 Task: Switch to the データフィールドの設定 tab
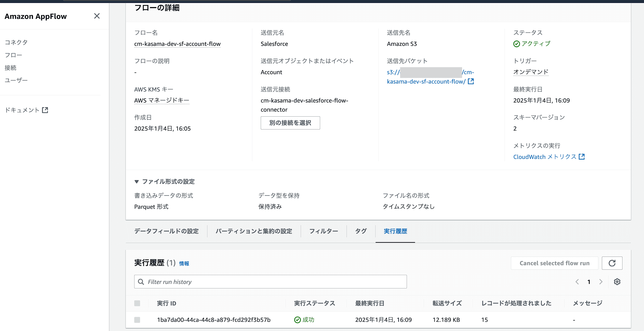click(166, 231)
